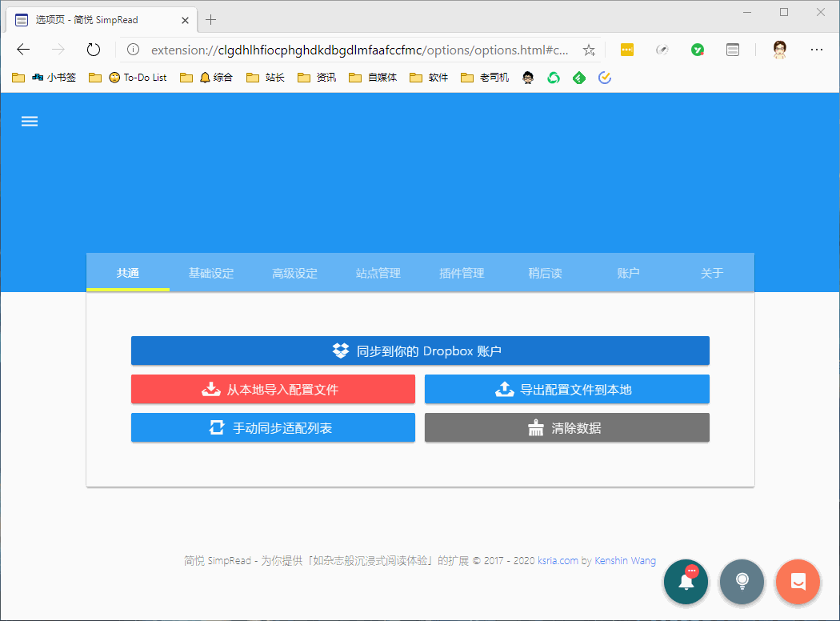
Task: Click the notification bell floating button
Action: (686, 581)
